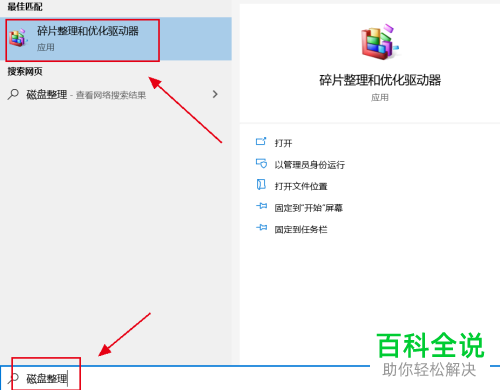The height and width of the screenshot is (390, 500).
Task: Click the 搜索网页 section header
Action: coord(25,71)
